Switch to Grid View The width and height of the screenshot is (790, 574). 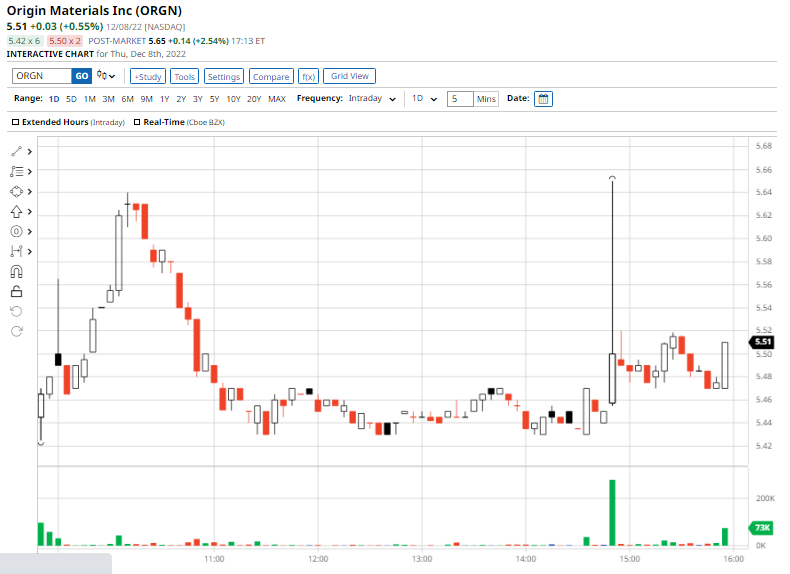[350, 76]
